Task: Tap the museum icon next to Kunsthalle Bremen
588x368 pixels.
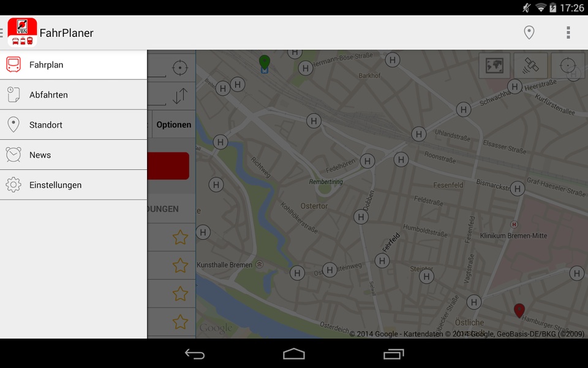Action: pyautogui.click(x=259, y=264)
